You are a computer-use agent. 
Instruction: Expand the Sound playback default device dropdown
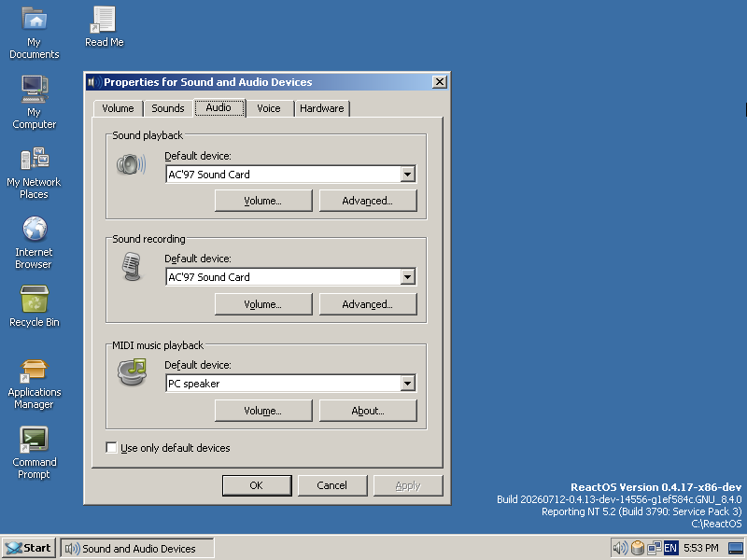pos(407,175)
